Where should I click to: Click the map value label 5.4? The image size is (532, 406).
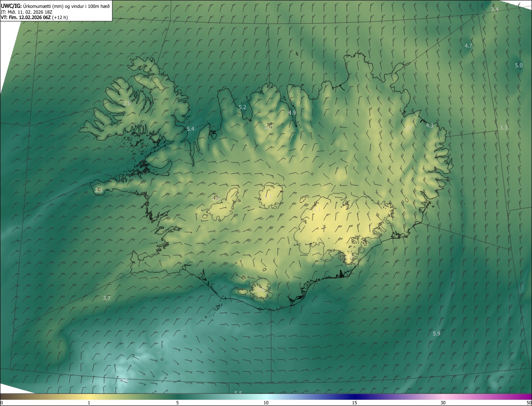pos(190,129)
